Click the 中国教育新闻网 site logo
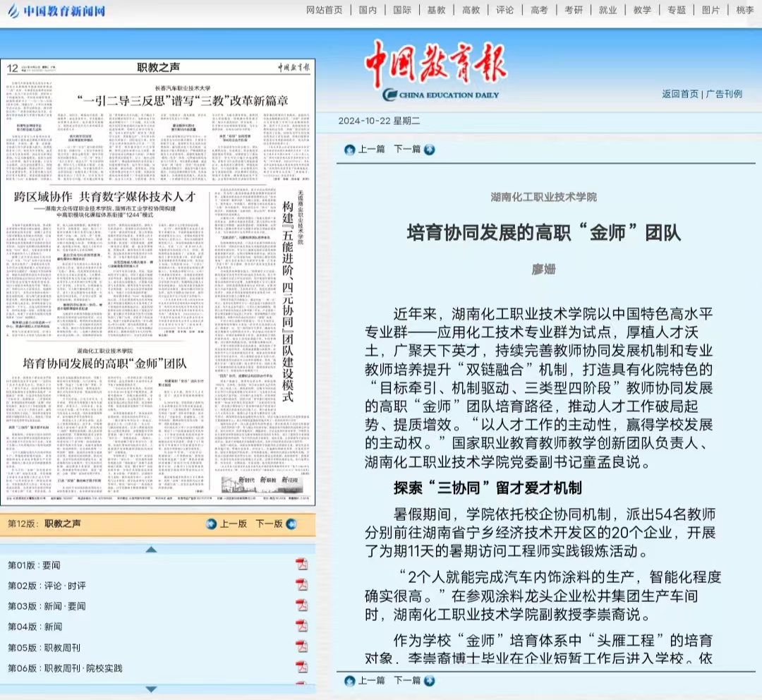762x700 pixels. [56, 11]
